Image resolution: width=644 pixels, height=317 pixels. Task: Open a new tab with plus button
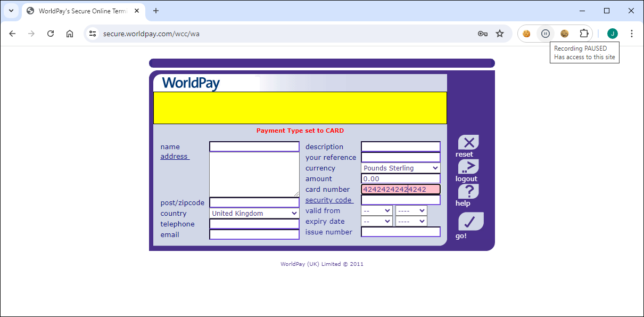[x=156, y=11]
